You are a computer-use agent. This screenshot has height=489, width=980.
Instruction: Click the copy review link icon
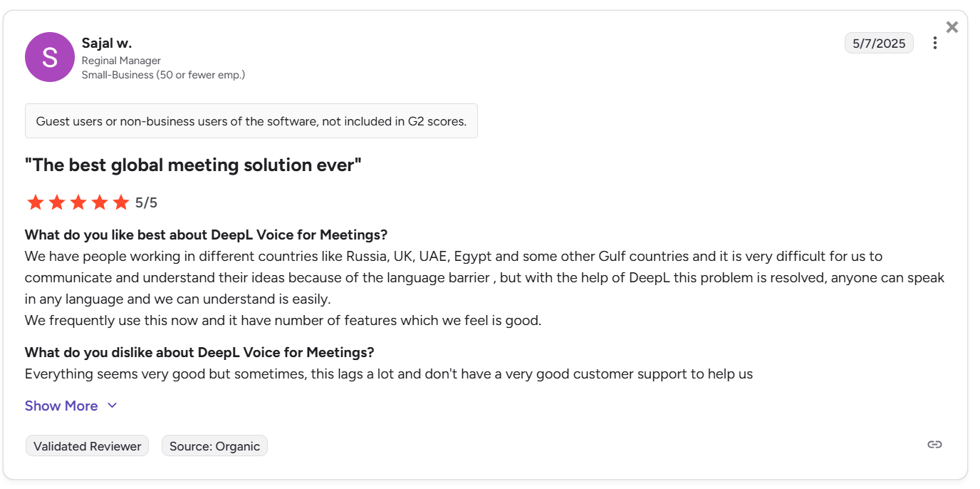pyautogui.click(x=934, y=444)
